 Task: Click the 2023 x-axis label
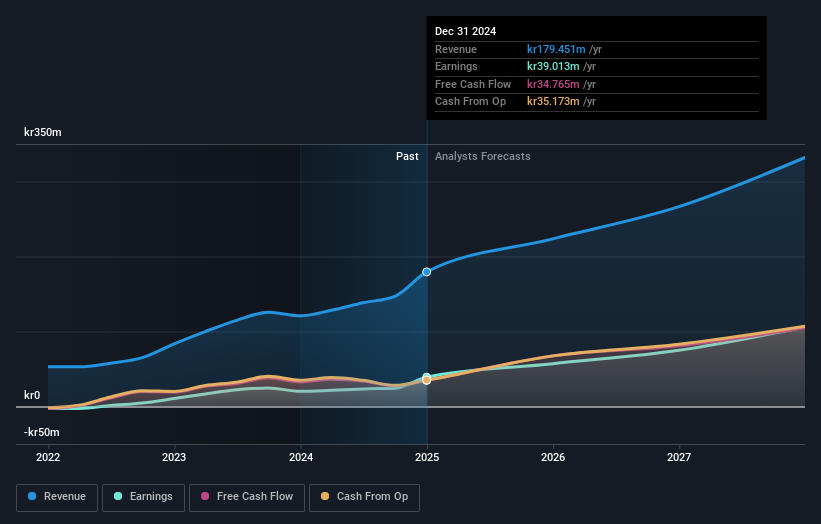(174, 457)
